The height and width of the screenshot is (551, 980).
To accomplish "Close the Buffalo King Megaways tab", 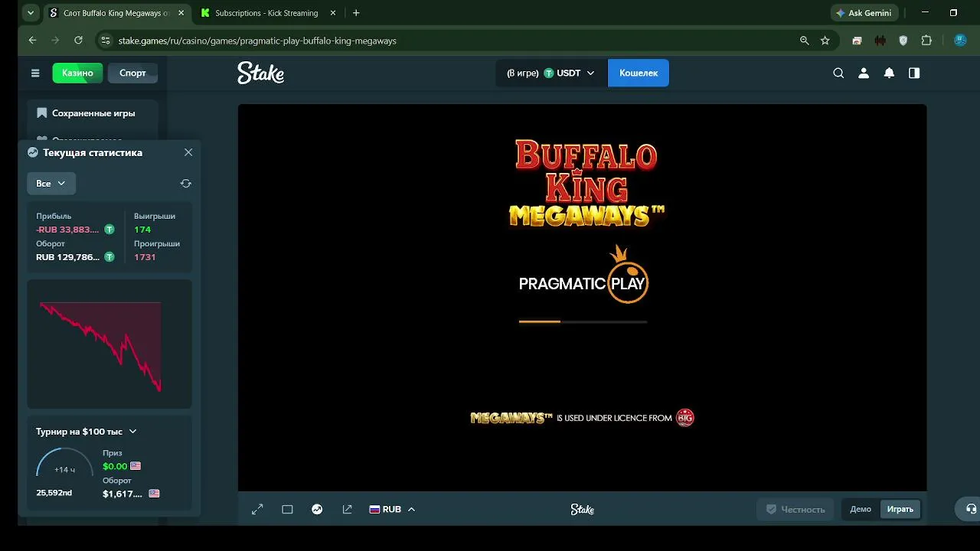I will click(x=181, y=13).
